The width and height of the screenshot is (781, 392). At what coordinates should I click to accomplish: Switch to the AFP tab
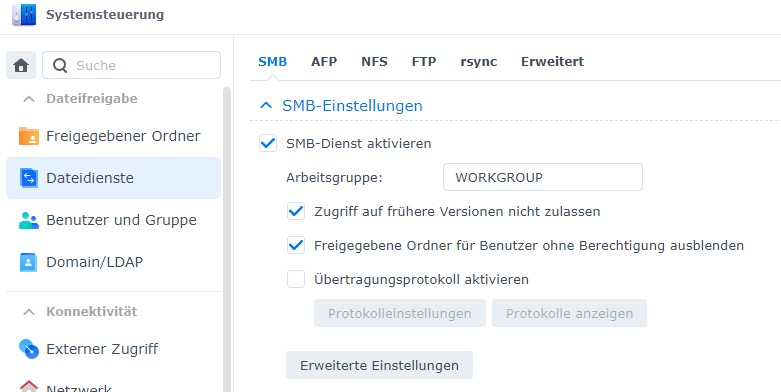324,62
